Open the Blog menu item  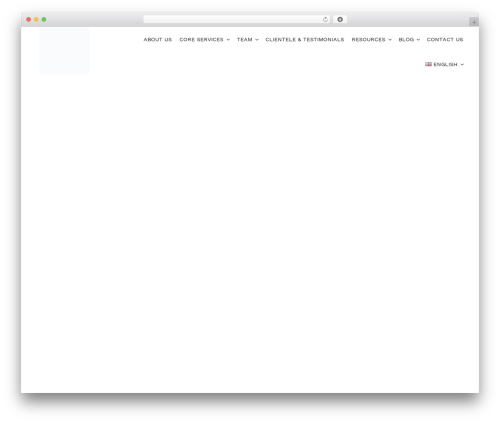[x=406, y=39]
